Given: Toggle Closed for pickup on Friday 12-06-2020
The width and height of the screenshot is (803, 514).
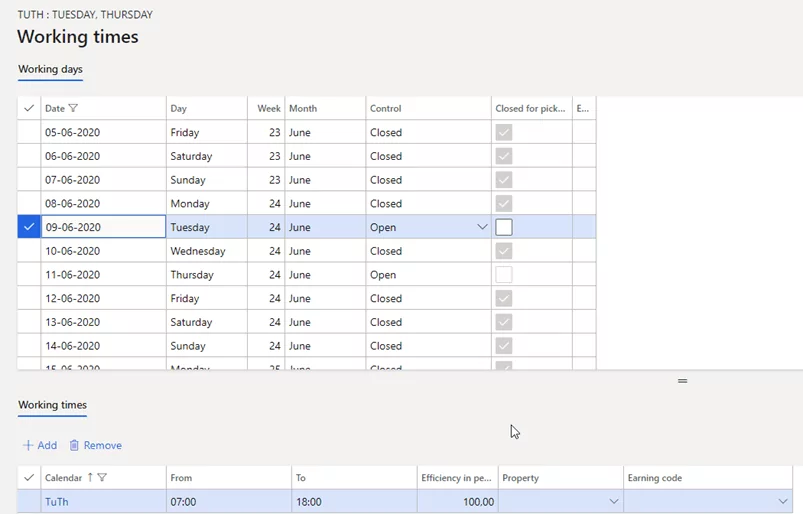Looking at the screenshot, I should tap(504, 298).
